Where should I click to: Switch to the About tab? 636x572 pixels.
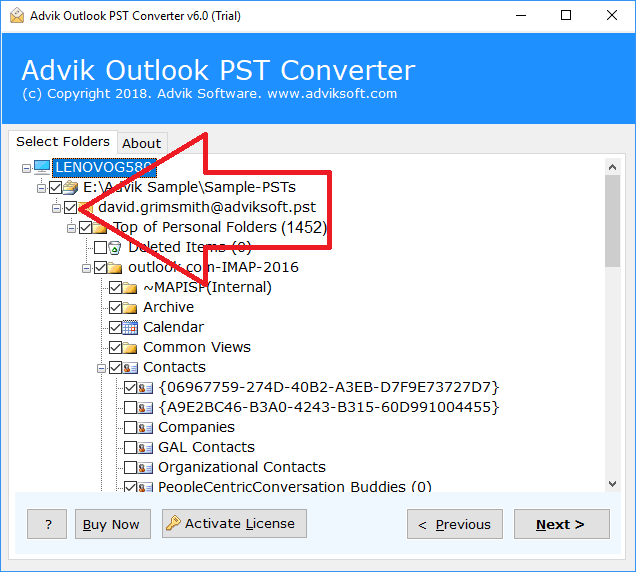tap(142, 143)
